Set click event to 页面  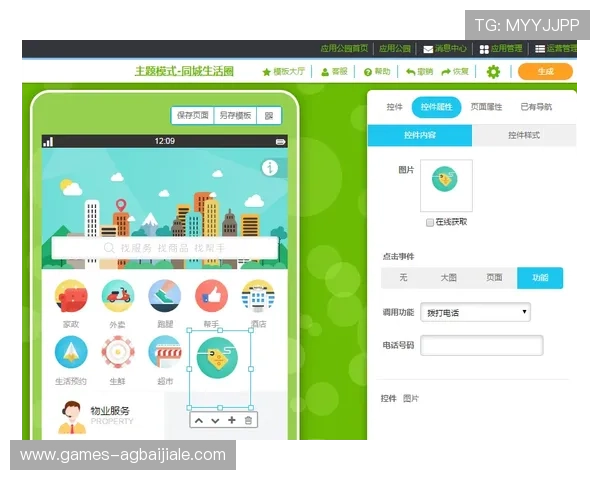[x=494, y=278]
